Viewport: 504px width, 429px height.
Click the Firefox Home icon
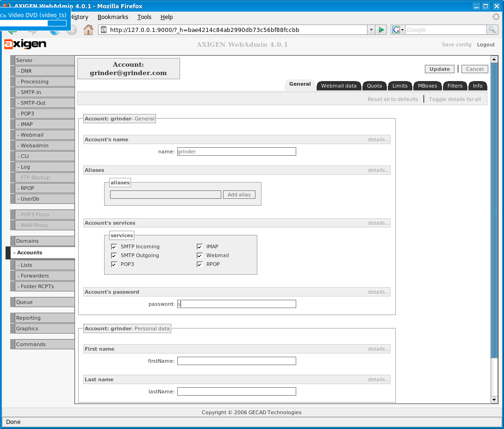[x=88, y=30]
